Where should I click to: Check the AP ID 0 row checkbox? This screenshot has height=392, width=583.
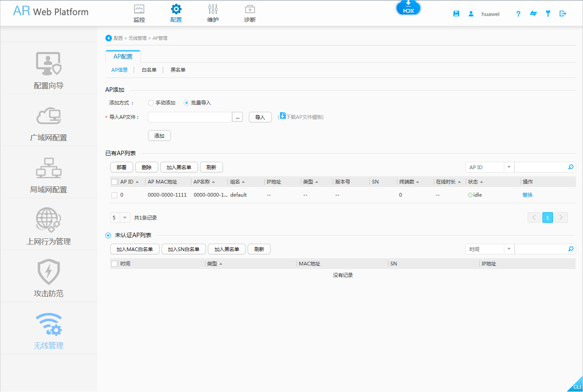click(x=114, y=195)
